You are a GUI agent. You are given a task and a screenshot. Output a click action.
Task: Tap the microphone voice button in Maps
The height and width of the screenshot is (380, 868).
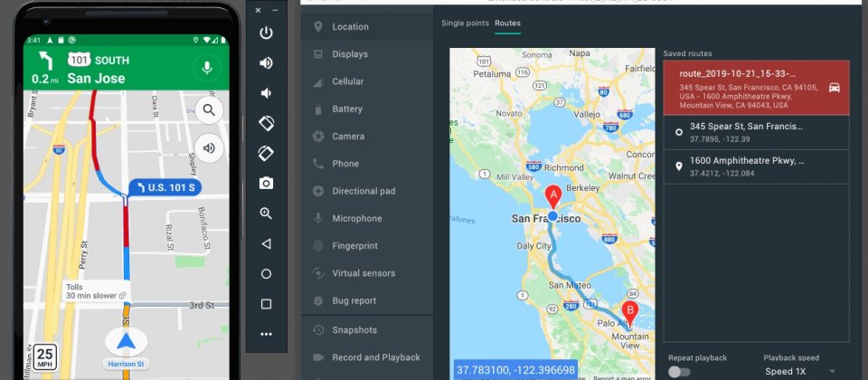click(x=207, y=68)
